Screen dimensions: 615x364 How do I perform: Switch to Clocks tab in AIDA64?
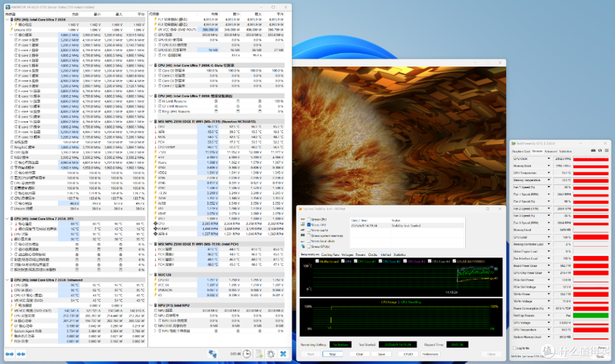(x=372, y=255)
